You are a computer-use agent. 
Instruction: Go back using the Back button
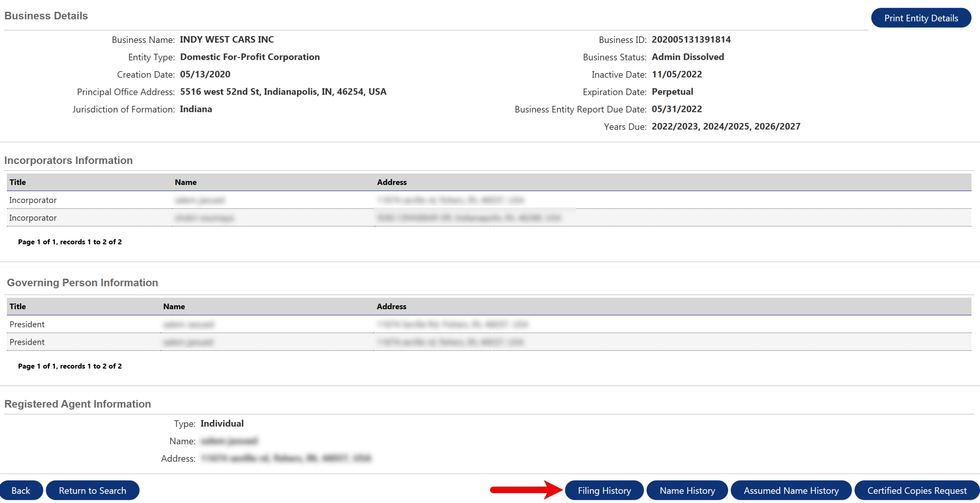(x=21, y=490)
